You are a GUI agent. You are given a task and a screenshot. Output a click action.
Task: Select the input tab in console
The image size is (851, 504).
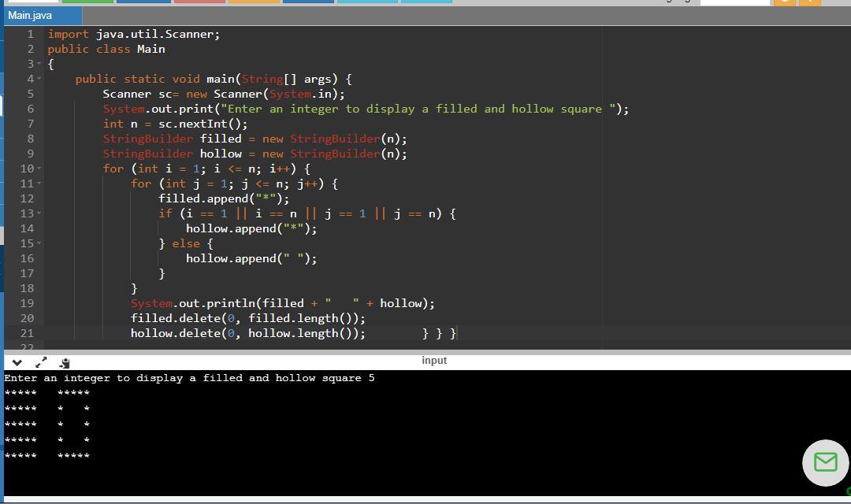[x=433, y=361]
